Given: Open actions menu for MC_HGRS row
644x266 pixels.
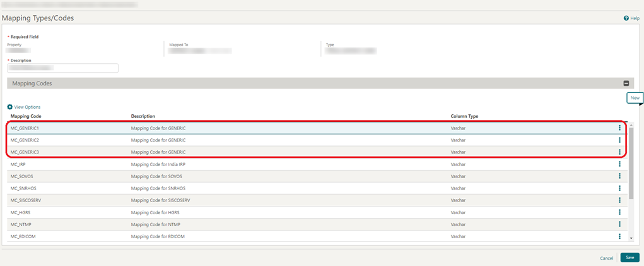Looking at the screenshot, I should tap(619, 212).
